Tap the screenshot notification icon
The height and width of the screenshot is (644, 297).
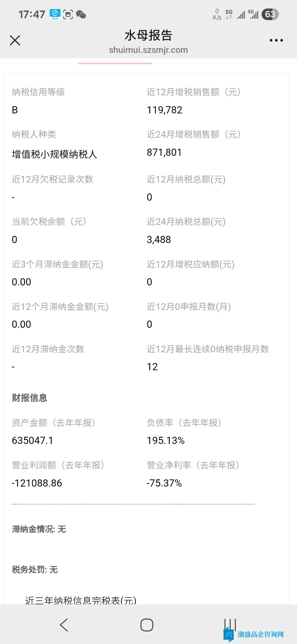(68, 14)
